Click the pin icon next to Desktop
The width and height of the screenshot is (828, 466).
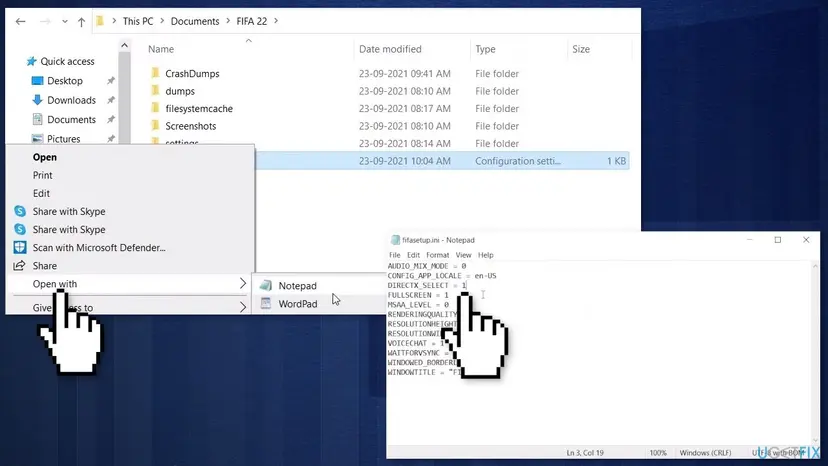(x=111, y=81)
